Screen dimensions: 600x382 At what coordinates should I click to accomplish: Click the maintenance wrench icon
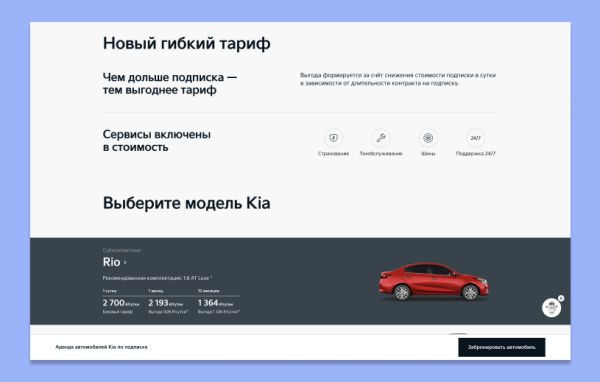point(381,138)
